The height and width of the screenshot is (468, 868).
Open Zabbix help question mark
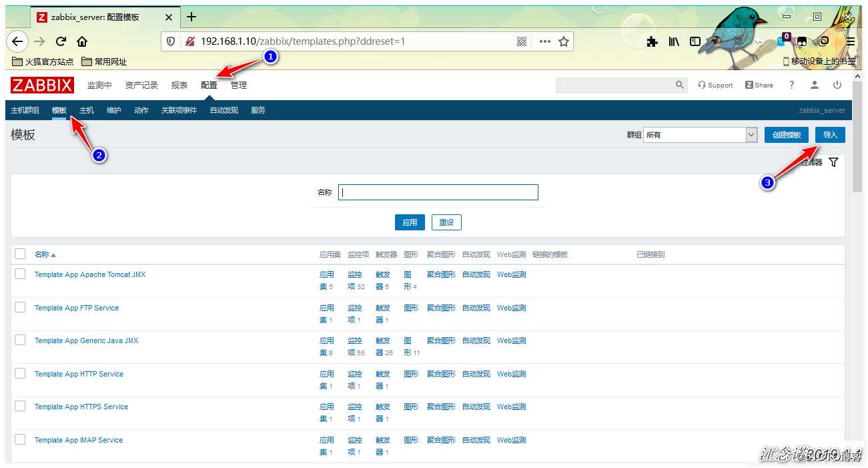792,85
